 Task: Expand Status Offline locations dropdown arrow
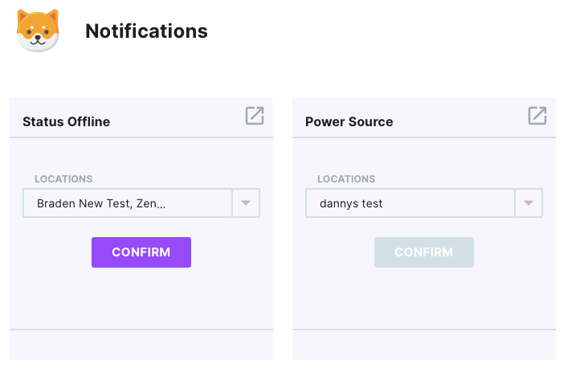[246, 203]
